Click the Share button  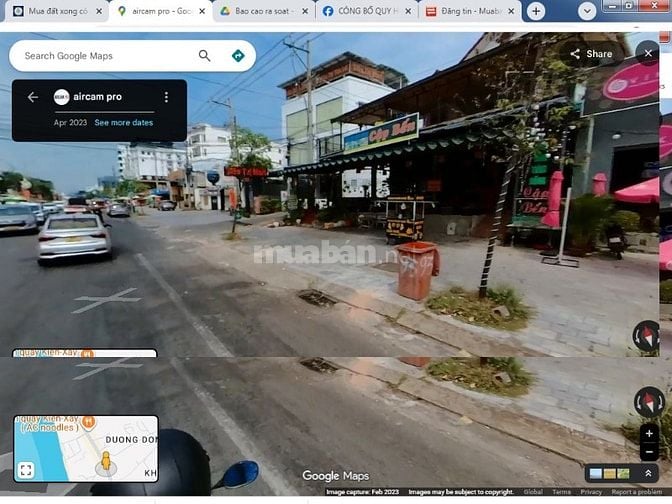click(591, 54)
